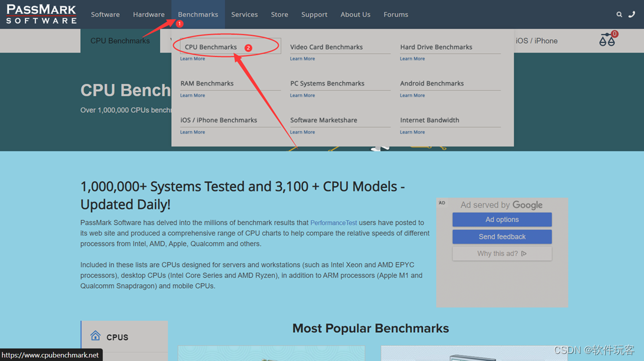Open the PerformanceTest link in paragraph
This screenshot has height=361, width=644.
(x=333, y=223)
